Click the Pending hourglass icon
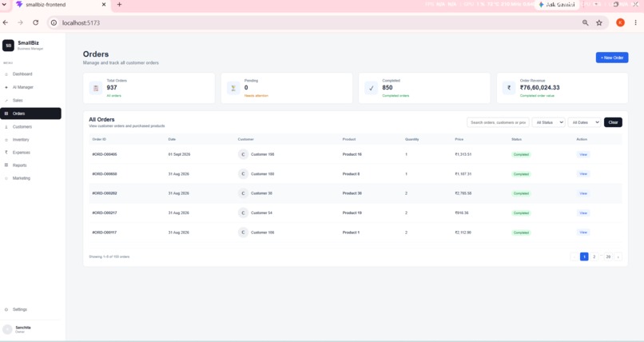 (x=233, y=88)
